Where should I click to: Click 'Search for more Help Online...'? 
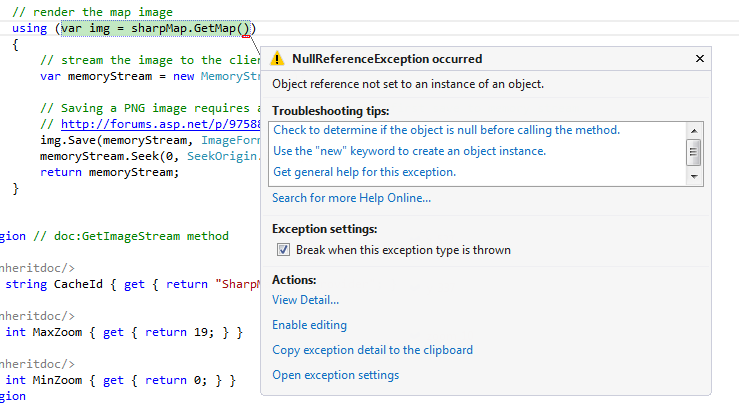click(x=351, y=198)
